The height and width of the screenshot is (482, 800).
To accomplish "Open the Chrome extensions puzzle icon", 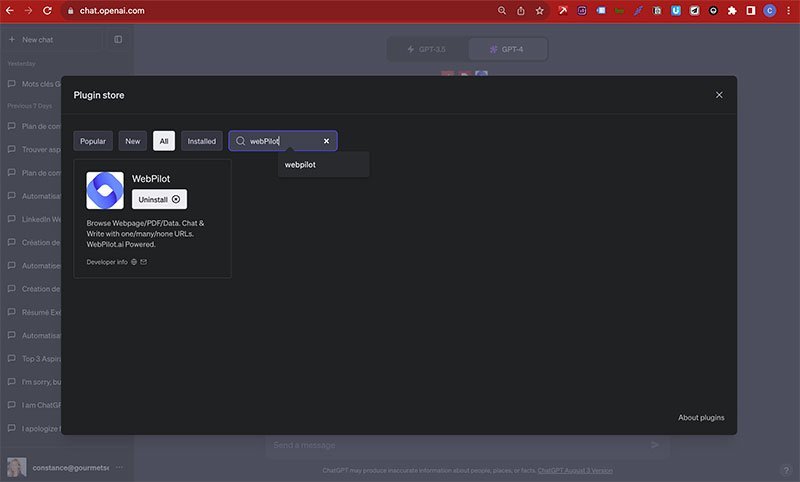I will 732,11.
